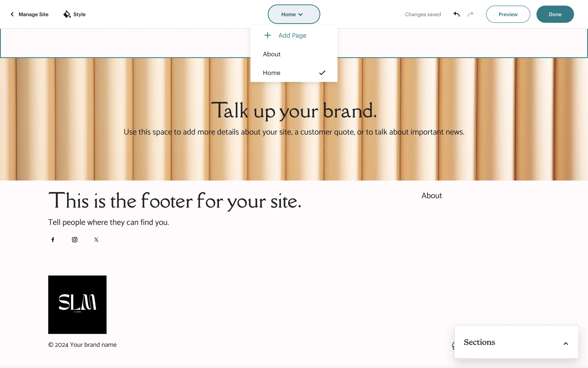Click the redo arrow icon
The width and height of the screenshot is (588, 368).
[x=470, y=14]
